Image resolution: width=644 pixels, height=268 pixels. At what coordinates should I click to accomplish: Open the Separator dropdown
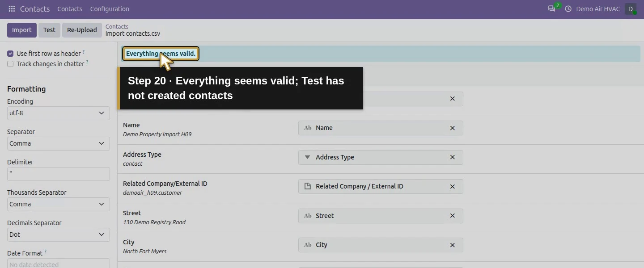click(59, 143)
